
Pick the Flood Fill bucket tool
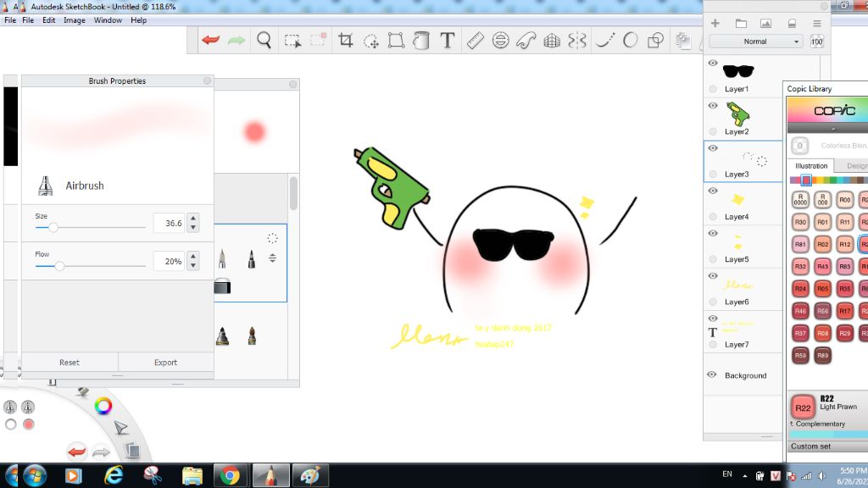tap(421, 41)
